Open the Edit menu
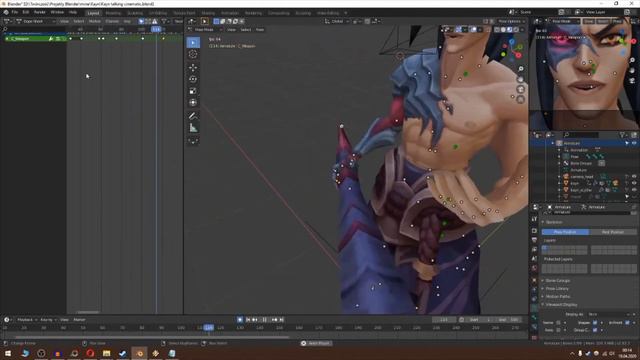640x360 pixels. tap(26, 13)
